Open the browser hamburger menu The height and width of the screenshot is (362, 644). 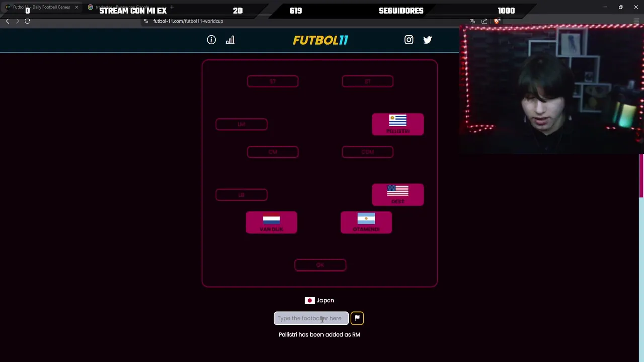pos(636,21)
